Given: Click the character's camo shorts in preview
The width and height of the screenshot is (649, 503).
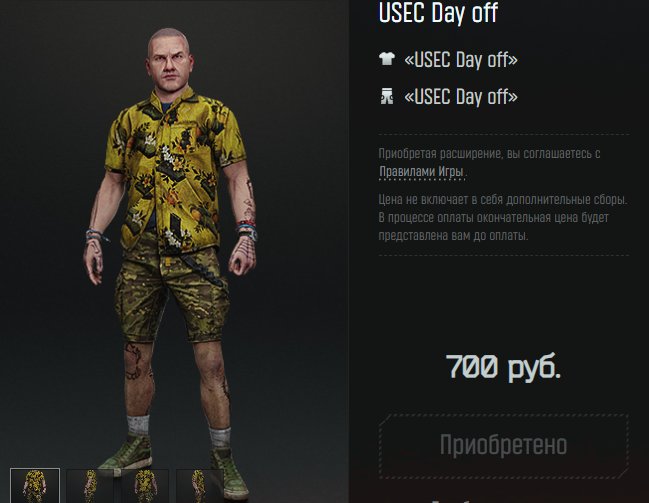Looking at the screenshot, I should click(x=172, y=294).
